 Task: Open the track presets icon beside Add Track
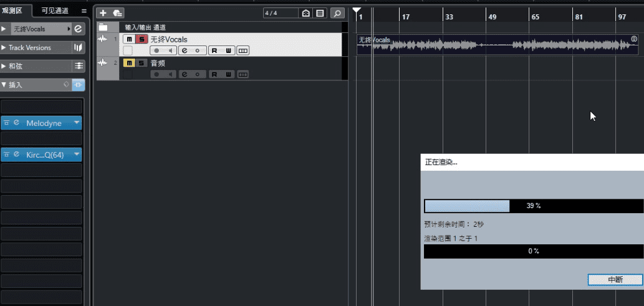pyautogui.click(x=117, y=13)
